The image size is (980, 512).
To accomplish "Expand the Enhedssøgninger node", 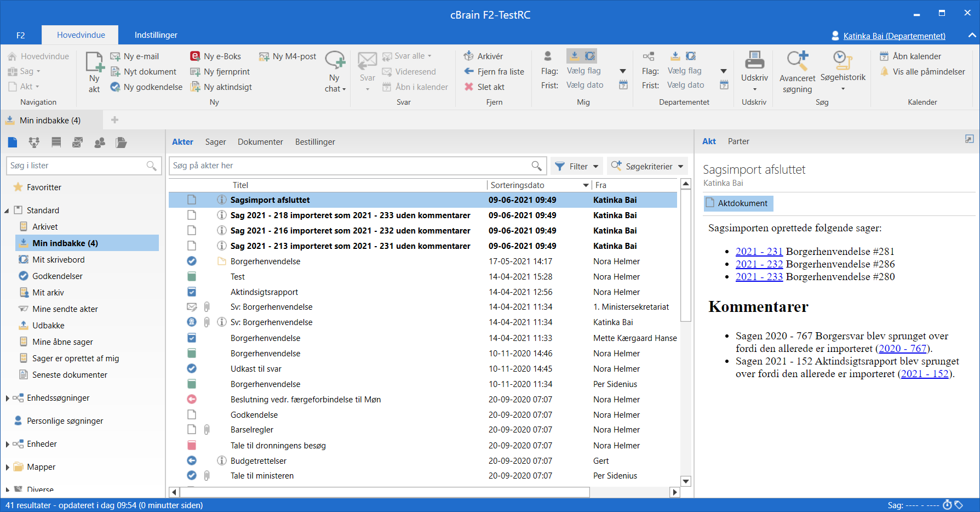I will (x=7, y=398).
